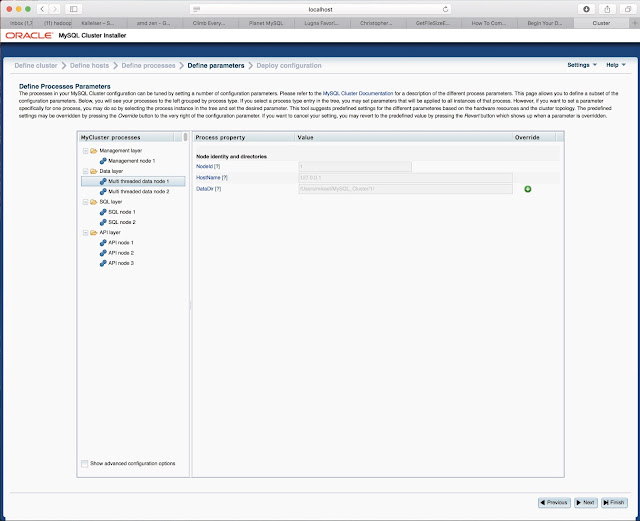Image resolution: width=640 pixels, height=521 pixels.
Task: Click the SQL node 2 process icon
Action: point(103,222)
